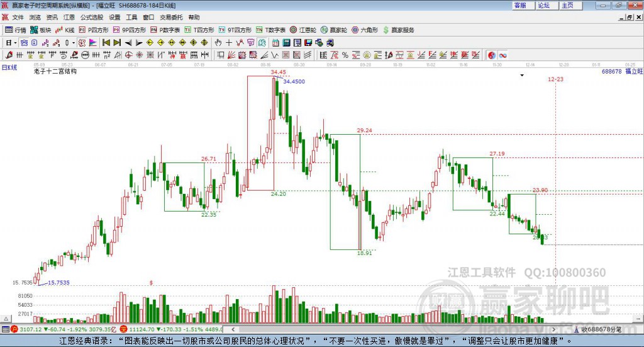Select the percent % line tool
This screenshot has width=644, height=347.
pos(345,55)
